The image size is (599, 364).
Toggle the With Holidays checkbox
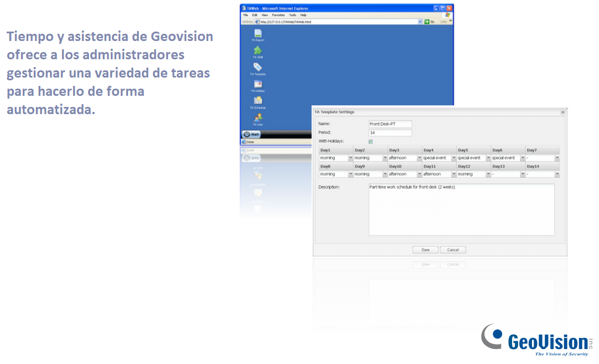[371, 142]
